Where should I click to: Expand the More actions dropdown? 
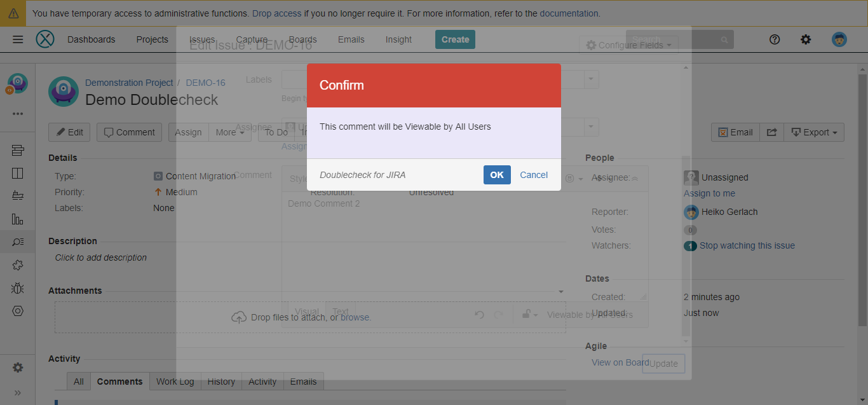tap(230, 132)
